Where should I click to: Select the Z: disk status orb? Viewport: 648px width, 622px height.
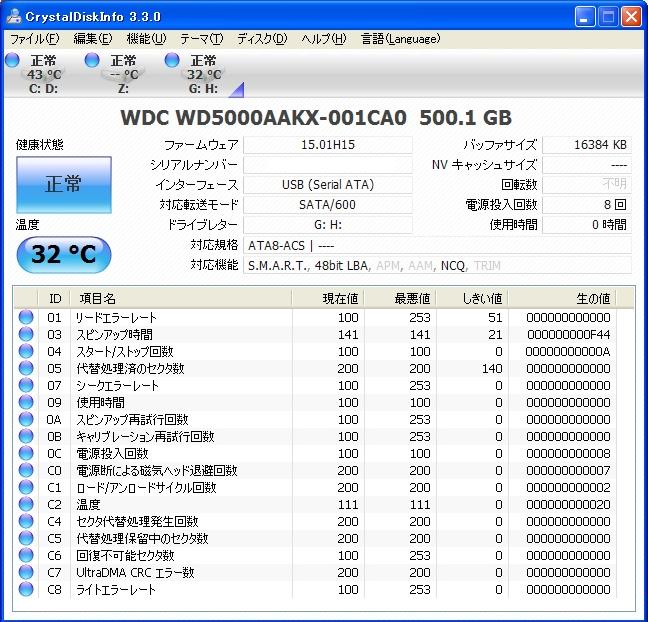click(92, 62)
